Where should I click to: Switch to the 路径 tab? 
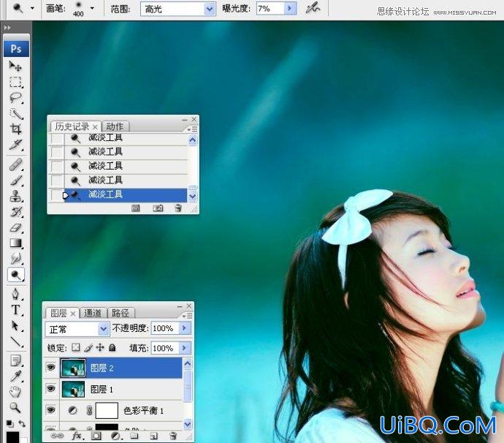[121, 313]
